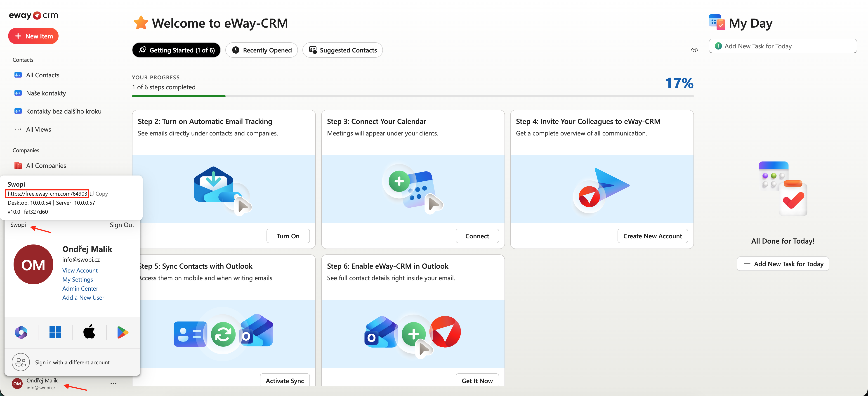
Task: Click Step 2 Turn on Automatic Email Tracking title
Action: point(205,122)
